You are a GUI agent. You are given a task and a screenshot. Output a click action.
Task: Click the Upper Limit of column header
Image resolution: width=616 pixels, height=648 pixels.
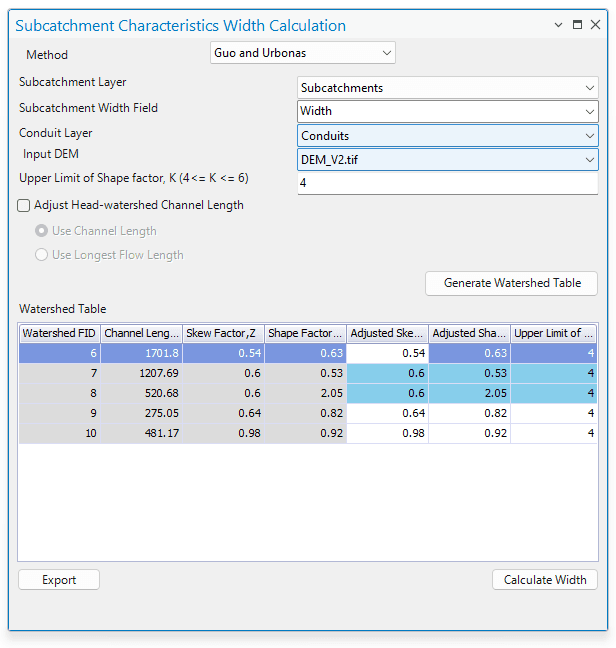pos(554,333)
